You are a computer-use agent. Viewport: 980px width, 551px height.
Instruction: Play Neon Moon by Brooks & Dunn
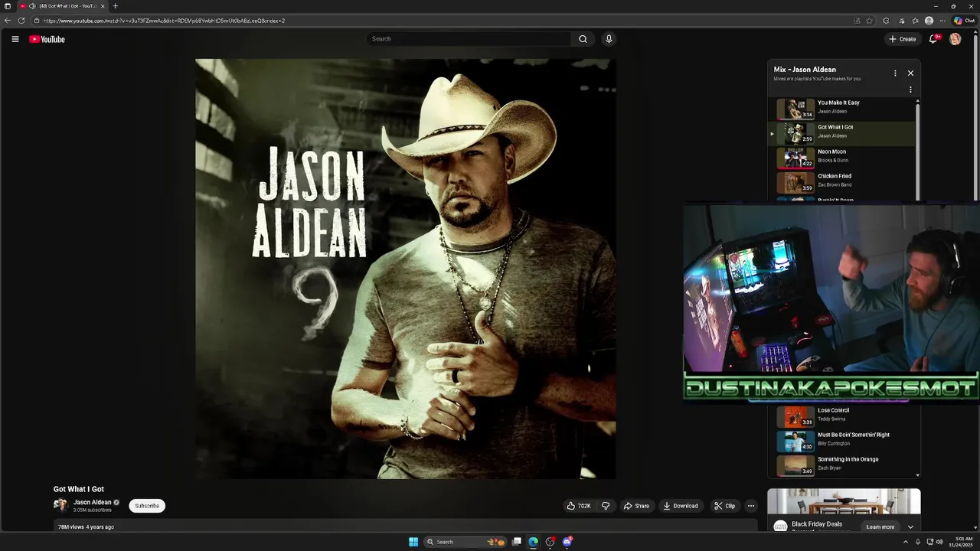(x=841, y=158)
